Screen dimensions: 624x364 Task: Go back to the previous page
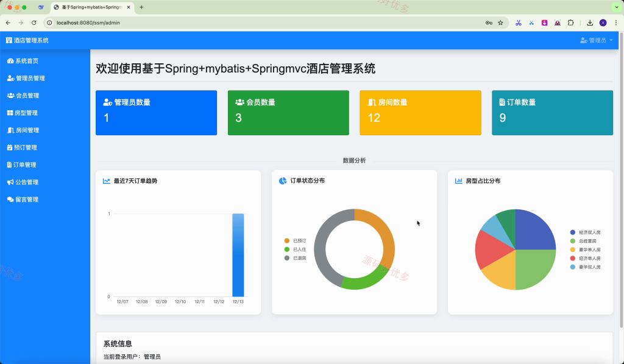coord(8,23)
